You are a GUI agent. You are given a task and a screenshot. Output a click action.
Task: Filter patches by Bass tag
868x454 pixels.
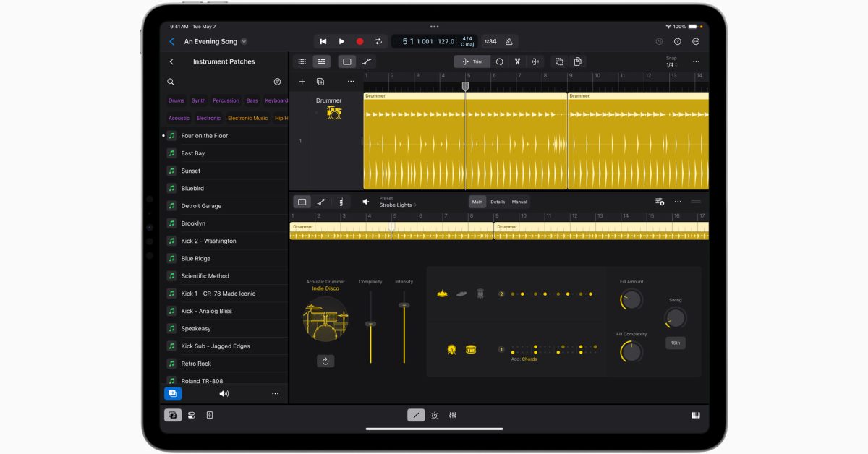pos(252,100)
